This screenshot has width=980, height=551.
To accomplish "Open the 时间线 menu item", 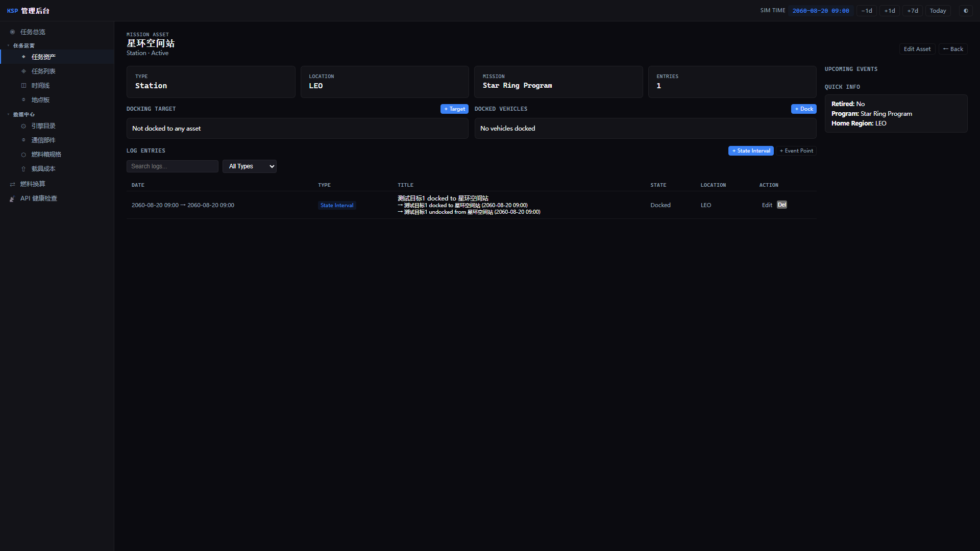I will [57, 85].
